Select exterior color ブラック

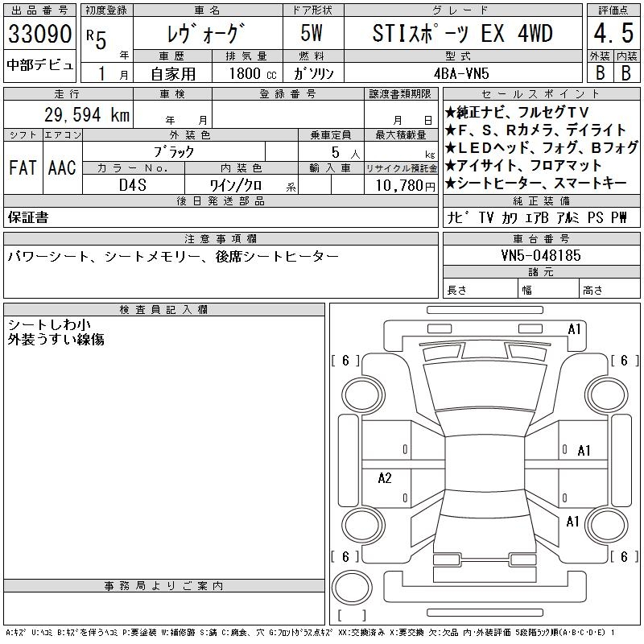click(x=174, y=152)
